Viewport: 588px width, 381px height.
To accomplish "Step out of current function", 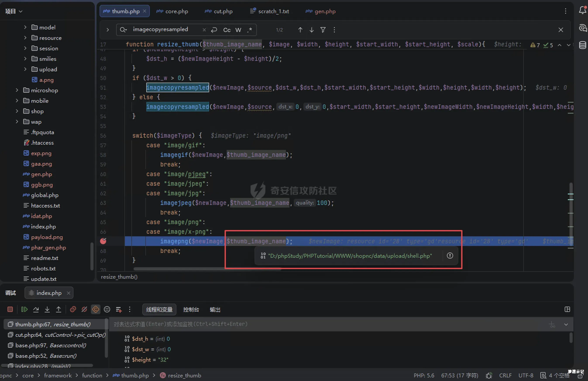I will (58, 309).
